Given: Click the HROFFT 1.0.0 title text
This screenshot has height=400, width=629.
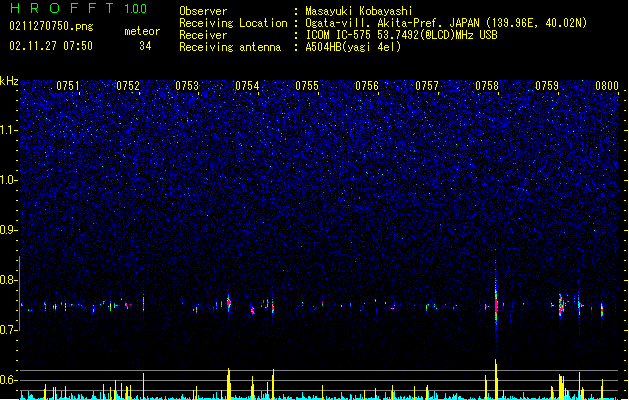Looking at the screenshot, I should pyautogui.click(x=79, y=8).
